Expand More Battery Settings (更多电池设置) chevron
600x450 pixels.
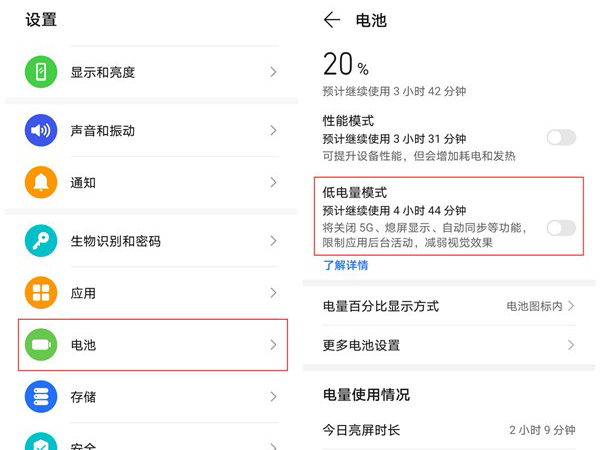(571, 345)
